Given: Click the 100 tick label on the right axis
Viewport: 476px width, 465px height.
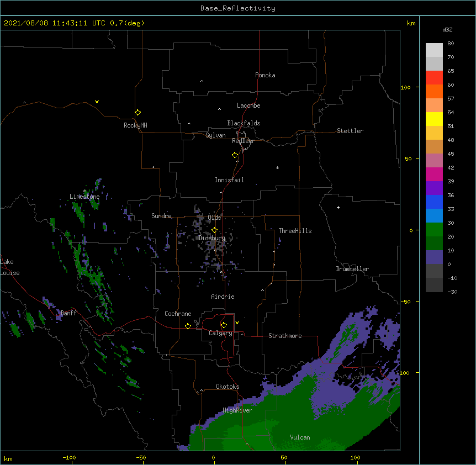Looking at the screenshot, I should pos(405,87).
